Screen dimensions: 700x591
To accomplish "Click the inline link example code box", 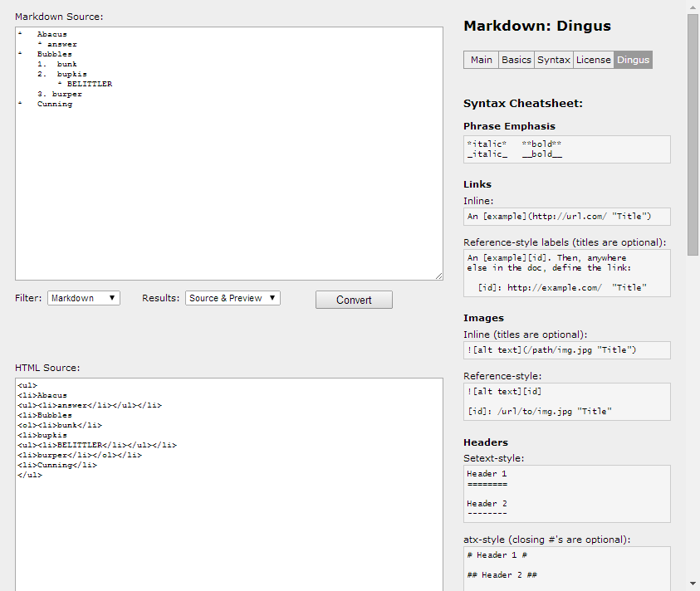I will tap(566, 217).
